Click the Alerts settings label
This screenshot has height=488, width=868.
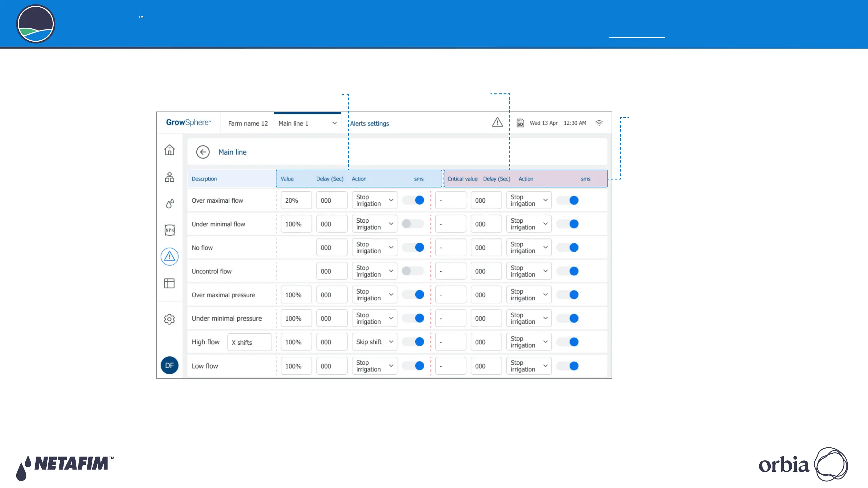[x=369, y=123]
